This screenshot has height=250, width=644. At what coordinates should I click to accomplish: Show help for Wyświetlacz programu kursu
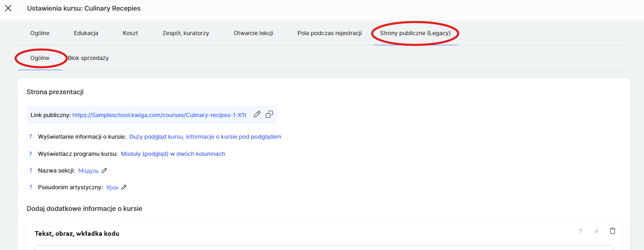[31, 154]
